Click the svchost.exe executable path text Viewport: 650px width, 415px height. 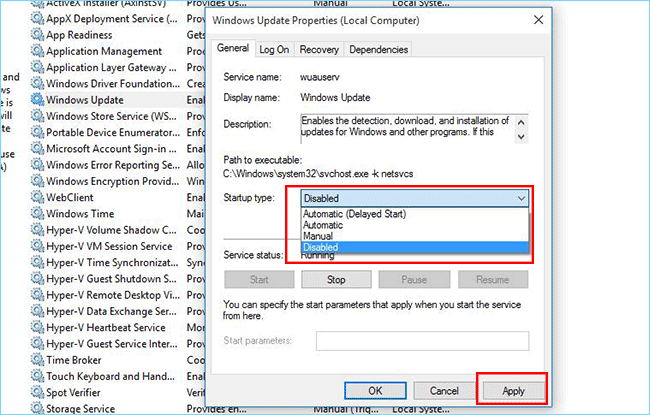pos(318,174)
